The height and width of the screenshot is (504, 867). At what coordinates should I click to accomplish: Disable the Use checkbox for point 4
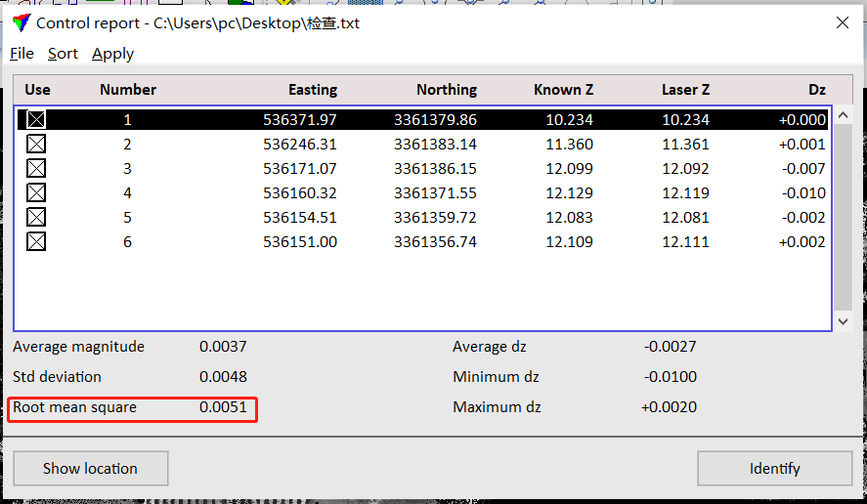coord(36,193)
